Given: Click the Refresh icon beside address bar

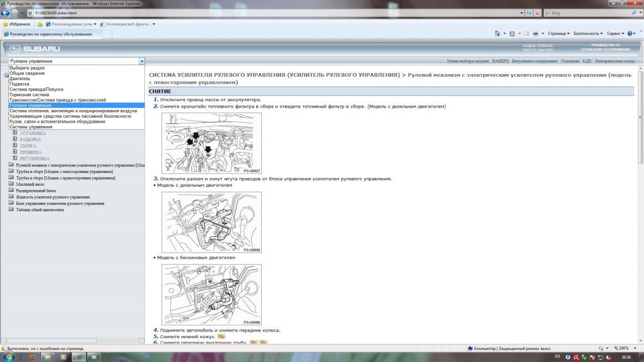Looking at the screenshot, I should [529, 13].
